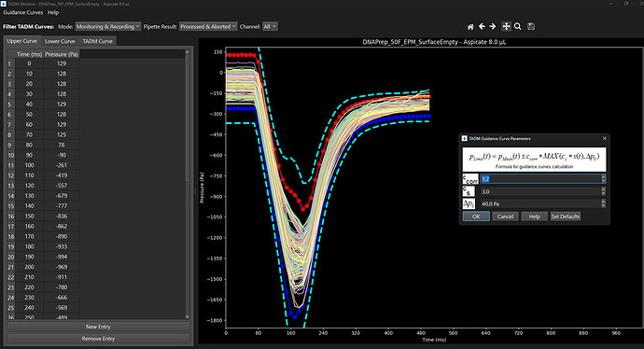This screenshot has width=644, height=349.
Task: Open the Guidance Curves menu
Action: [23, 12]
